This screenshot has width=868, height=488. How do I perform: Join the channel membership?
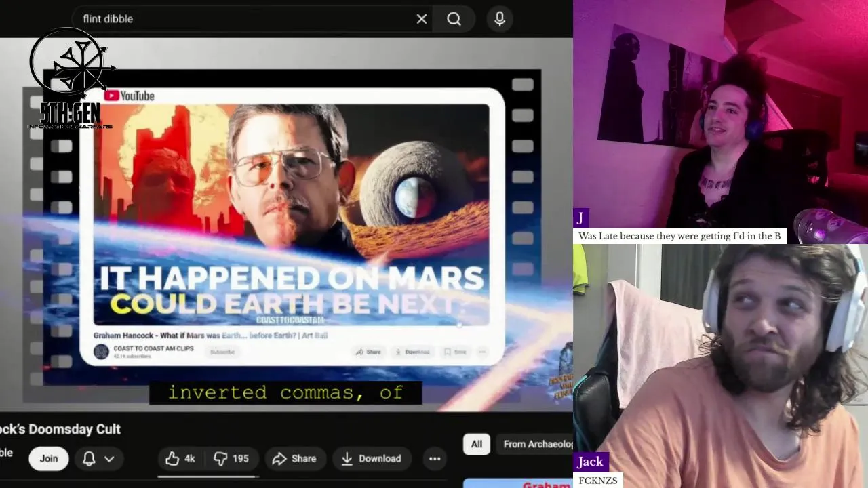pos(48,459)
